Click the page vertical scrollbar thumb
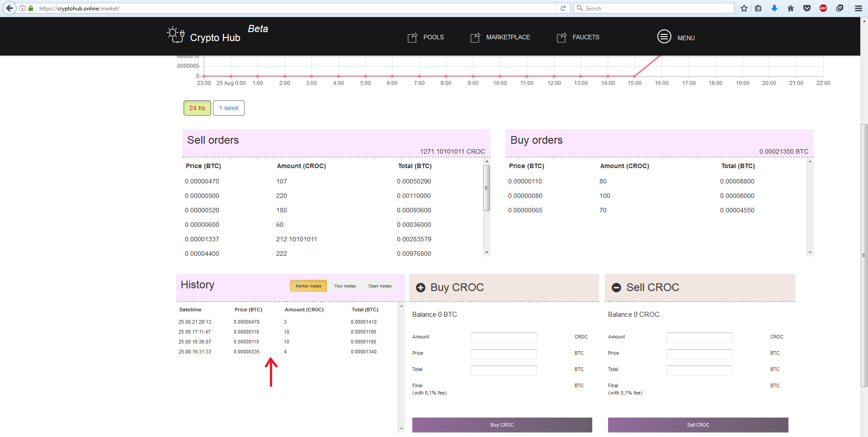868x437 pixels. (864, 255)
